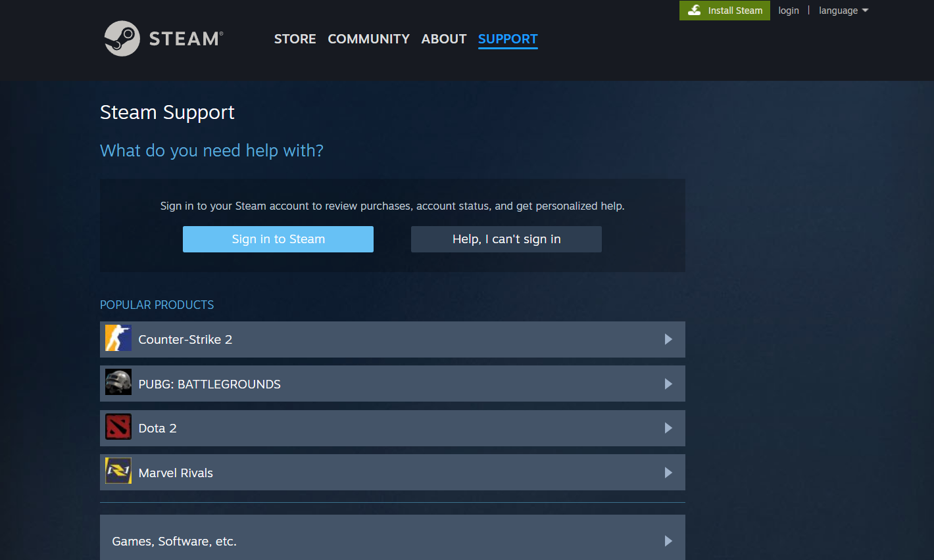
Task: Click the Dota 2 red icon
Action: pos(118,428)
